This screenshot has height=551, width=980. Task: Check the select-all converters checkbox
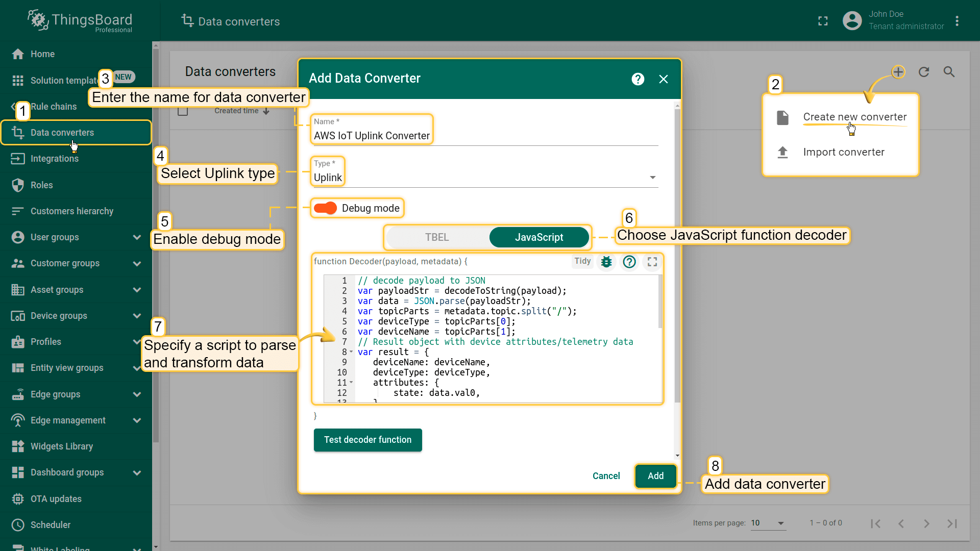183,111
